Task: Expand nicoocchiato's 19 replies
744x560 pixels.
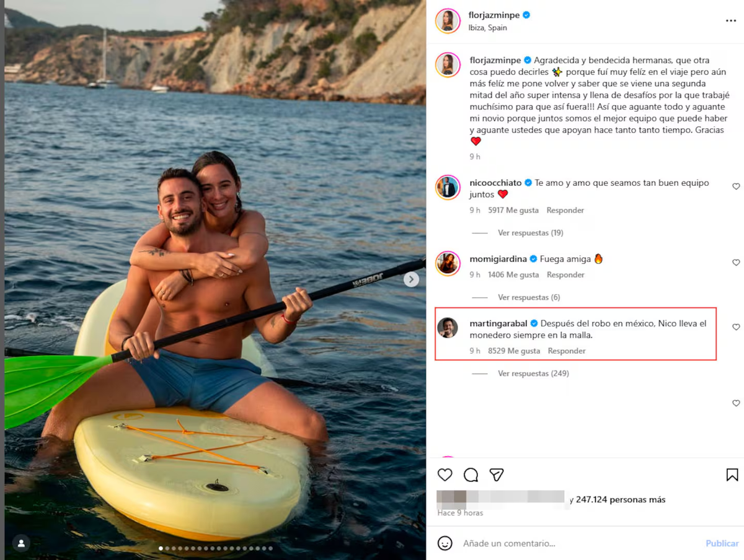Action: tap(530, 233)
